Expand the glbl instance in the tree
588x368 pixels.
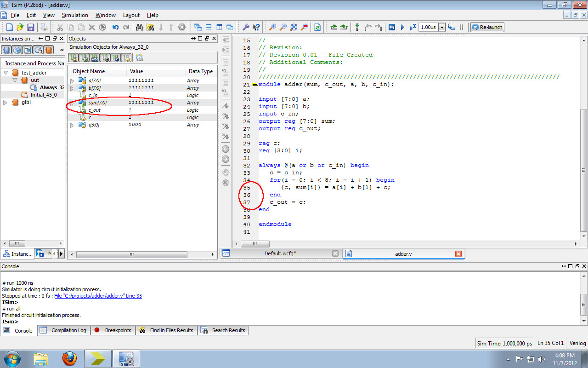click(5, 102)
